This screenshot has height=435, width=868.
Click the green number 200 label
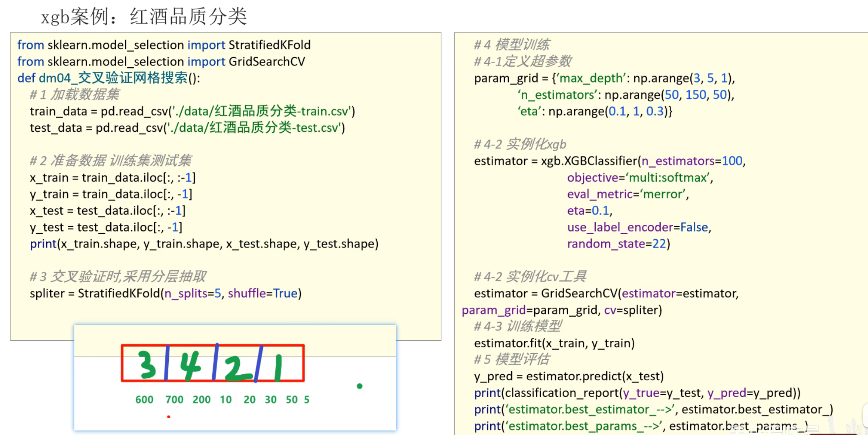click(201, 399)
